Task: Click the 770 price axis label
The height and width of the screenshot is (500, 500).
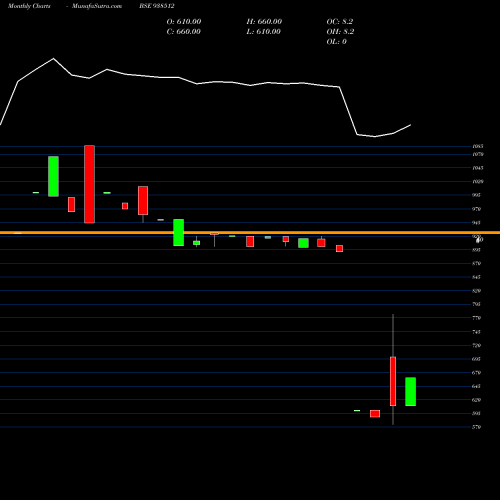Action: pyautogui.click(x=476, y=318)
